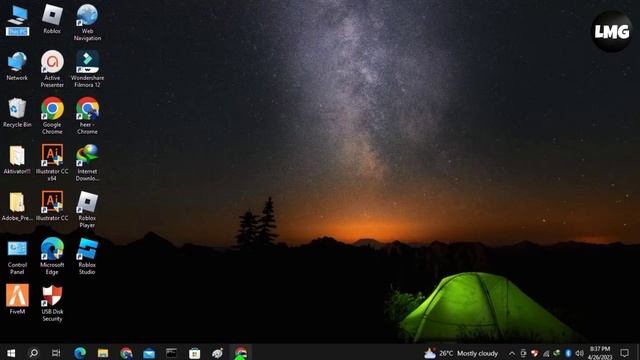This screenshot has width=640, height=360.
Task: Select the Adobe_Pre... folder icon
Action: pyautogui.click(x=17, y=207)
